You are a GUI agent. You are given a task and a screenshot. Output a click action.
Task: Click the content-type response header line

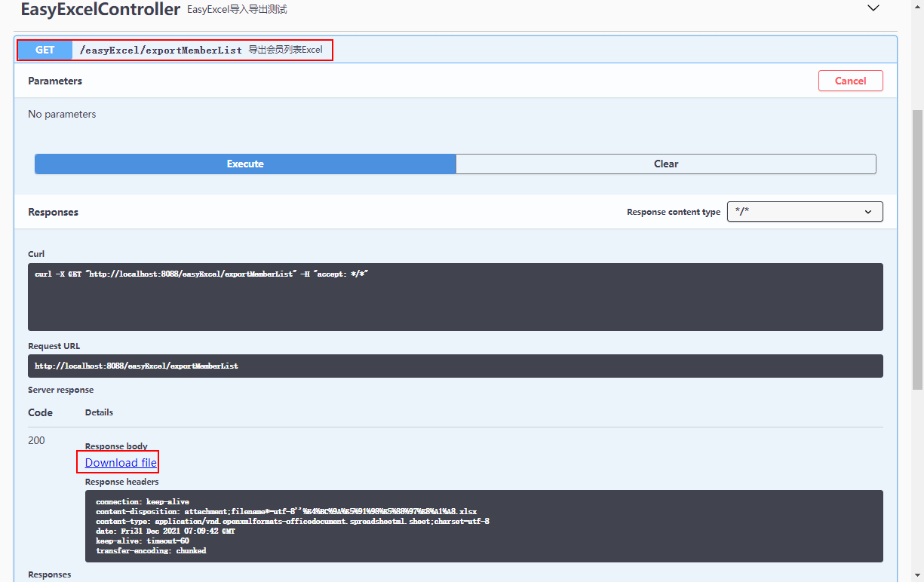pos(293,521)
